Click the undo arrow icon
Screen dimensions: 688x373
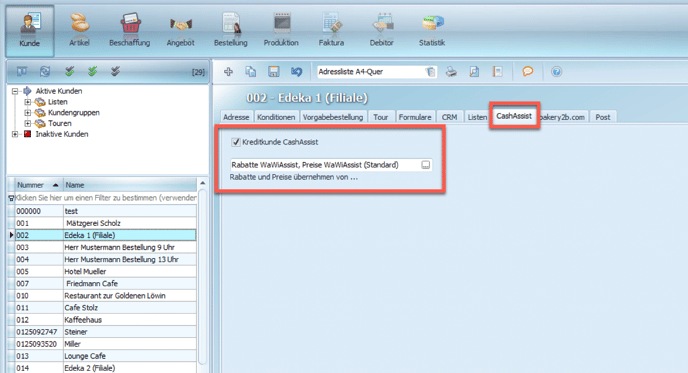click(297, 72)
